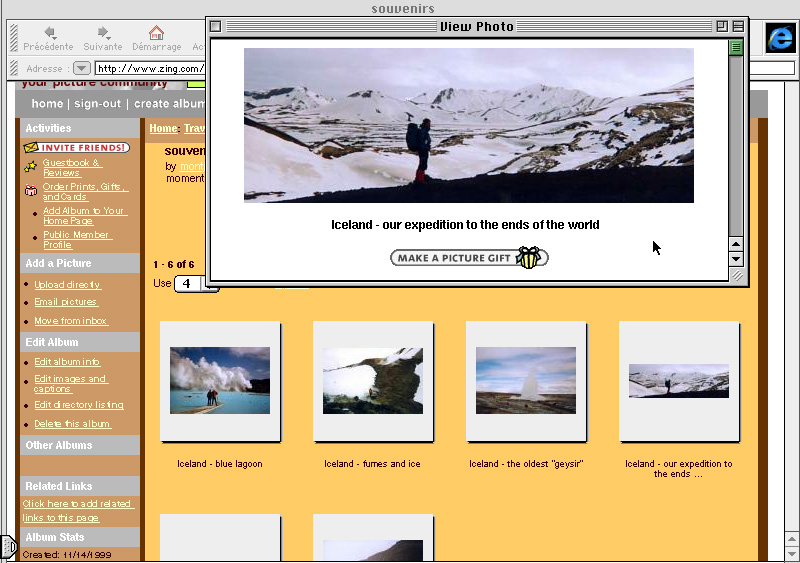Click the browser page scrollbar up arrow
The height and width of the screenshot is (563, 800).
[x=792, y=538]
